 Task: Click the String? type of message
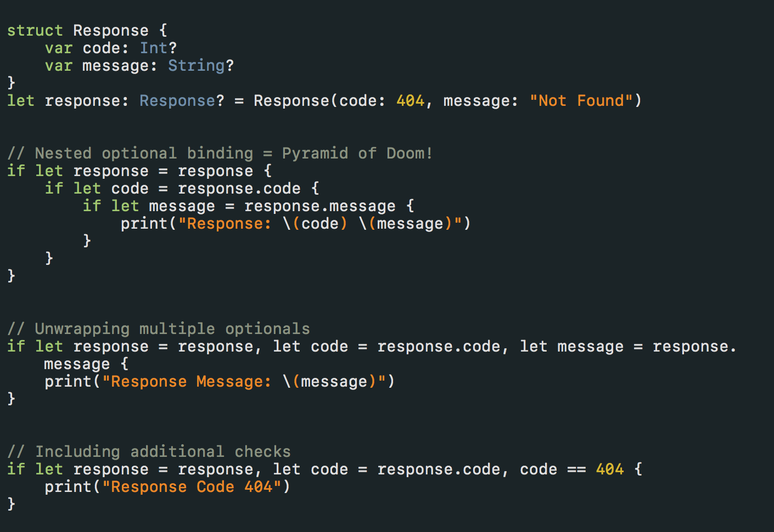click(x=201, y=66)
